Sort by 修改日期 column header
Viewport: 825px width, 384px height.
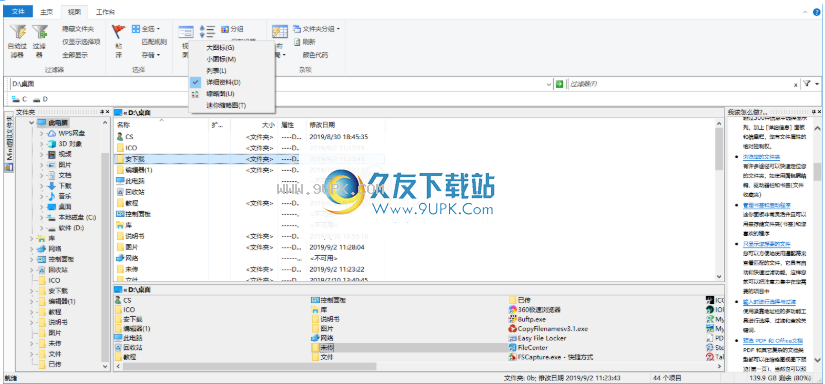322,125
